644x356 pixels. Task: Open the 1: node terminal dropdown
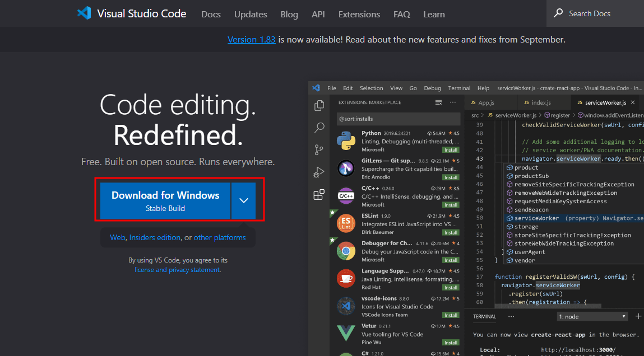point(592,316)
